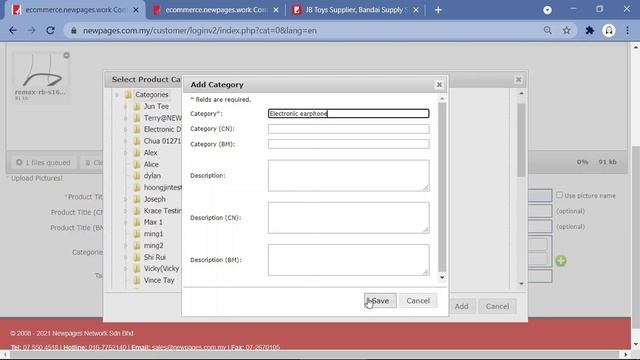
Task: Select the dylan category
Action: click(152, 176)
